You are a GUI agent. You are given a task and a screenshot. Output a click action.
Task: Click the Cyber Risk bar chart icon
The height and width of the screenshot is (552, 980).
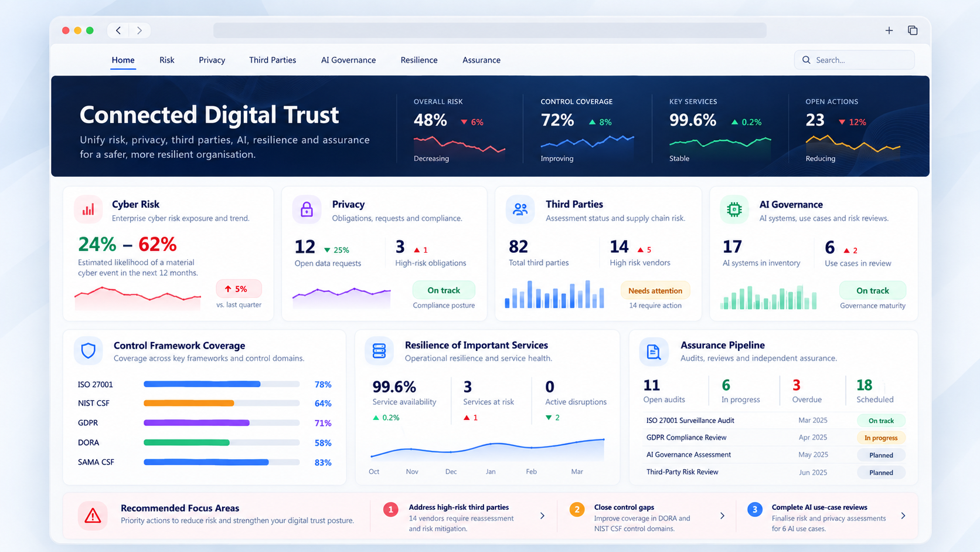(x=89, y=209)
